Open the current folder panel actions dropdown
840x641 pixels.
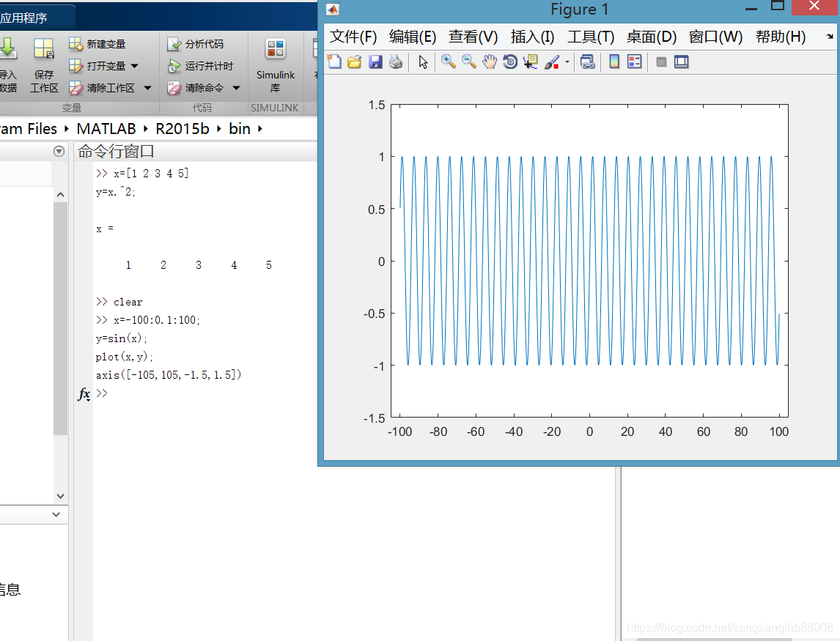(x=59, y=152)
